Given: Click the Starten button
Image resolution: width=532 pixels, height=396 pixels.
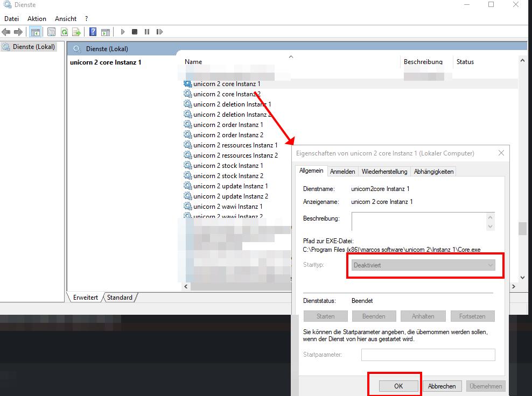Looking at the screenshot, I should pos(326,316).
